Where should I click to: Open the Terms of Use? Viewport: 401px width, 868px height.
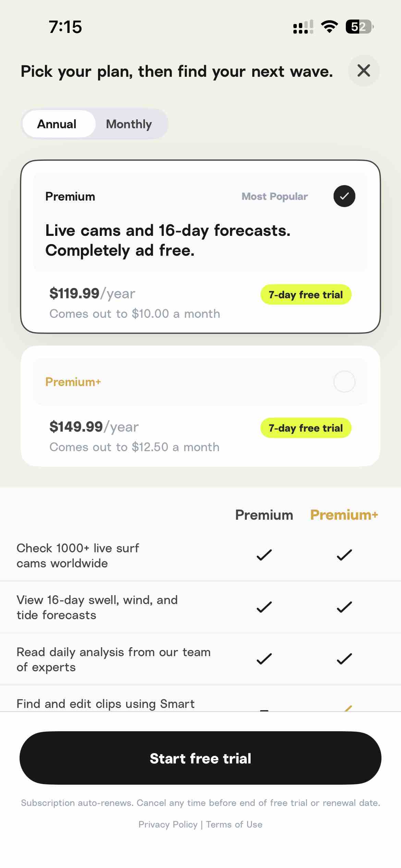click(234, 824)
